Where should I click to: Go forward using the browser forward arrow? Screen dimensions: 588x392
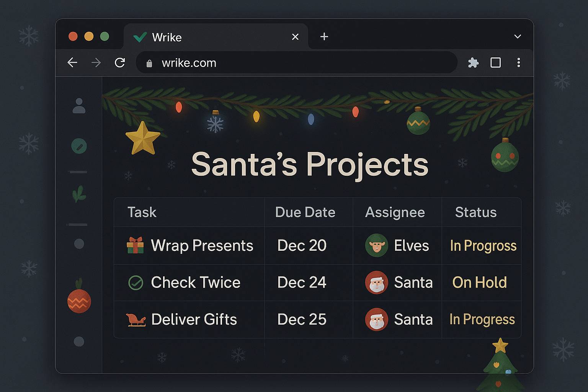pos(96,62)
